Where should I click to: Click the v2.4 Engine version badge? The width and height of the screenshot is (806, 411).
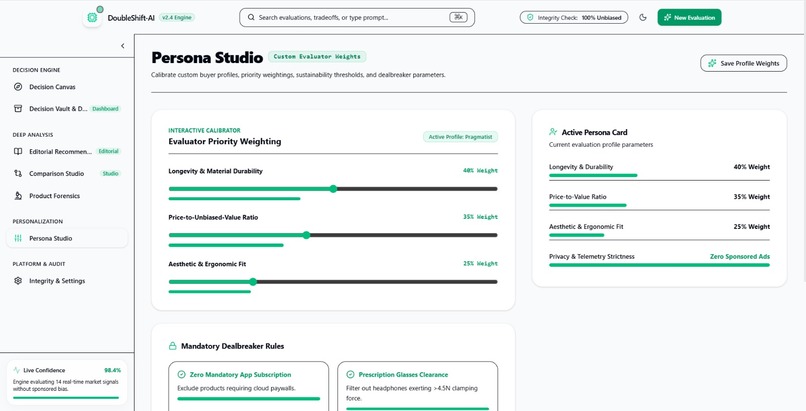click(177, 17)
